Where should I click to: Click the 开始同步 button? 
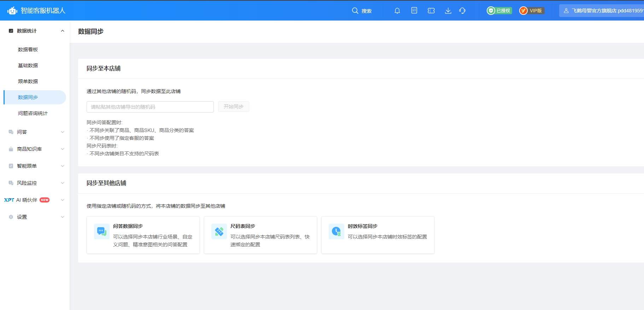point(234,107)
